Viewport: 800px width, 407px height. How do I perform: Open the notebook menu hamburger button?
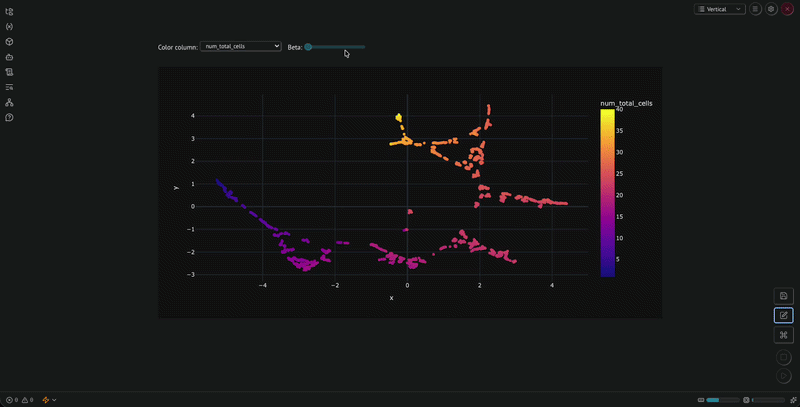pyautogui.click(x=756, y=9)
